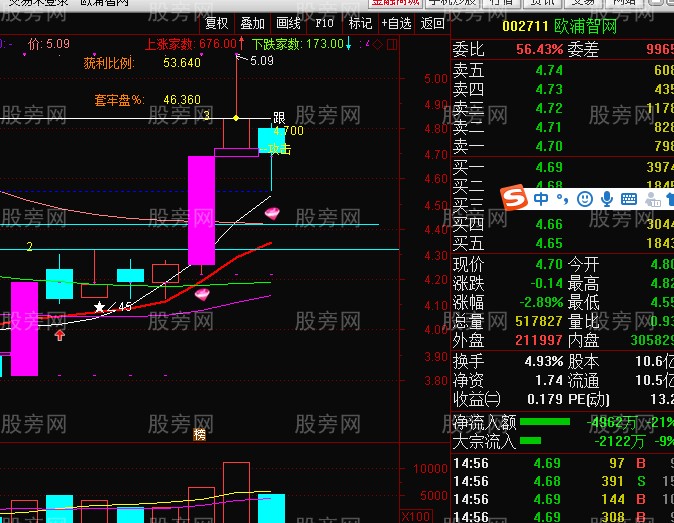Toggle punctuation mode in the Sogou bar
The image size is (674, 523).
pos(562,199)
